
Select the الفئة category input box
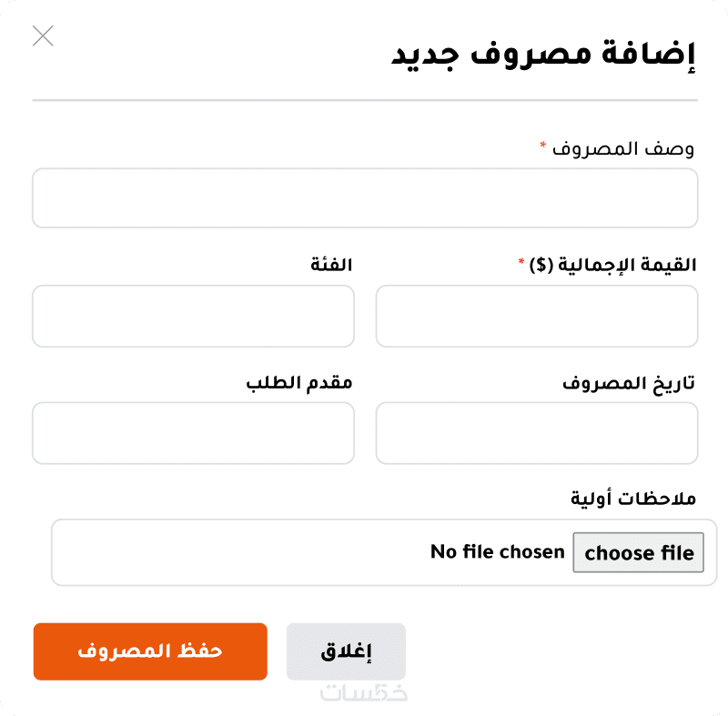coord(193,316)
